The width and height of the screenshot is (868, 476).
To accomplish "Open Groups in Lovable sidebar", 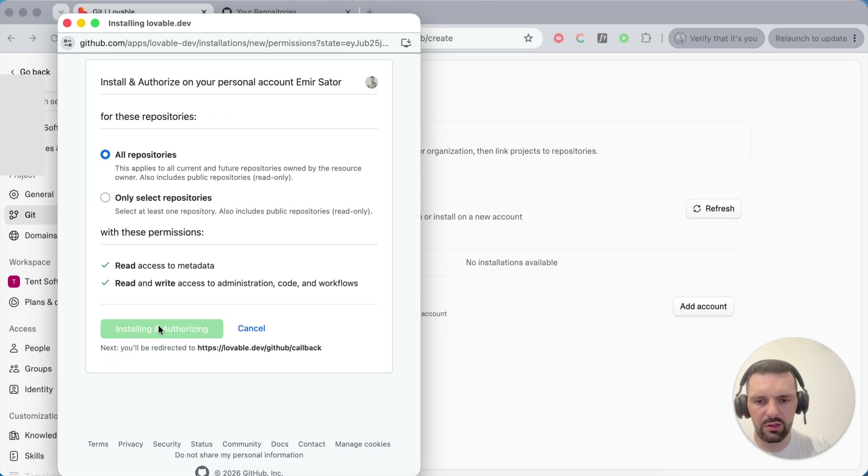I will [32, 369].
